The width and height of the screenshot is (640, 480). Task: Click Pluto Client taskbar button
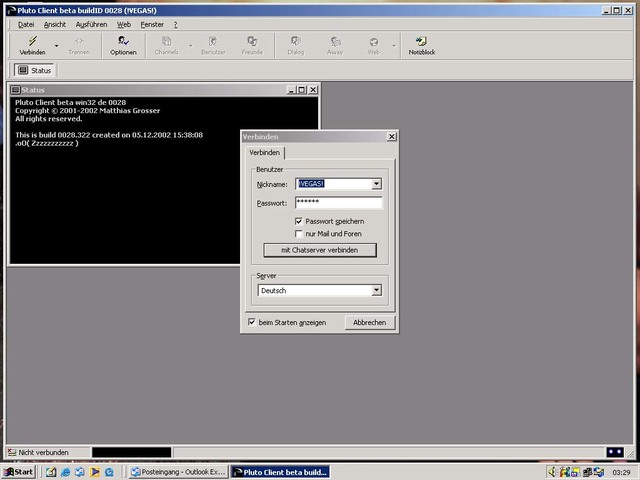(x=280, y=472)
